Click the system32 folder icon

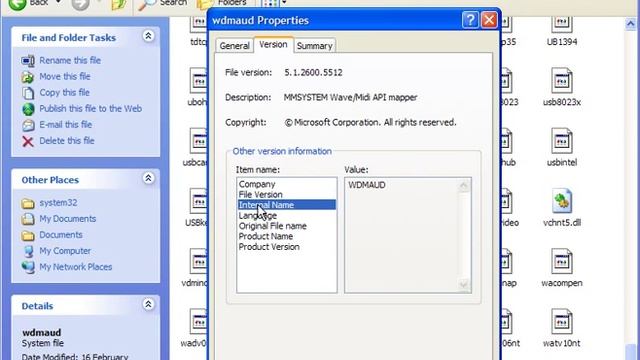(28, 203)
